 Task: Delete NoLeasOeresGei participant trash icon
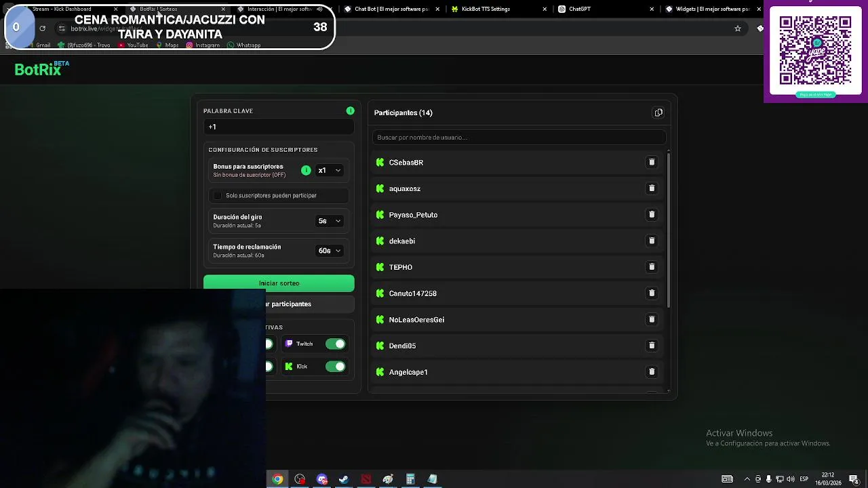(652, 319)
